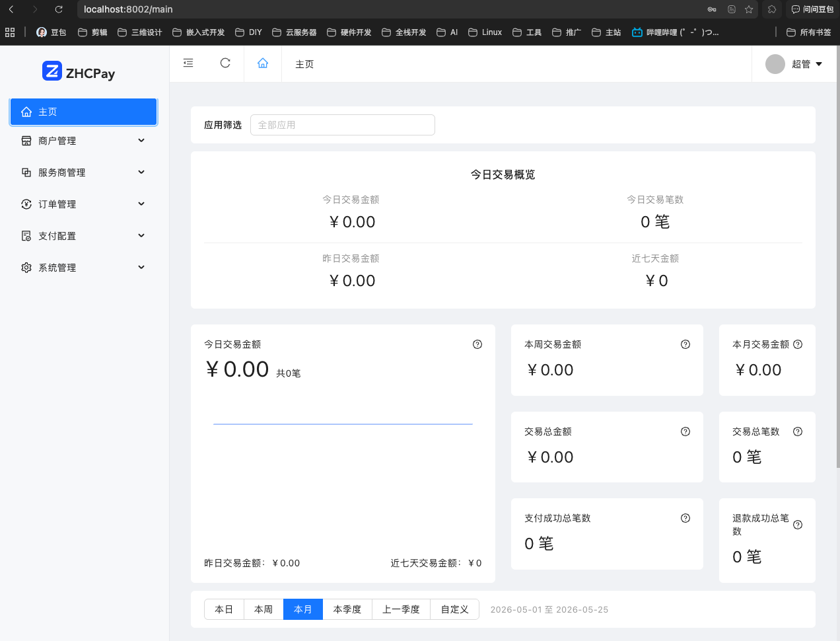Click the 商户管理 shop icon
Viewport: 840px width, 641px height.
26,141
